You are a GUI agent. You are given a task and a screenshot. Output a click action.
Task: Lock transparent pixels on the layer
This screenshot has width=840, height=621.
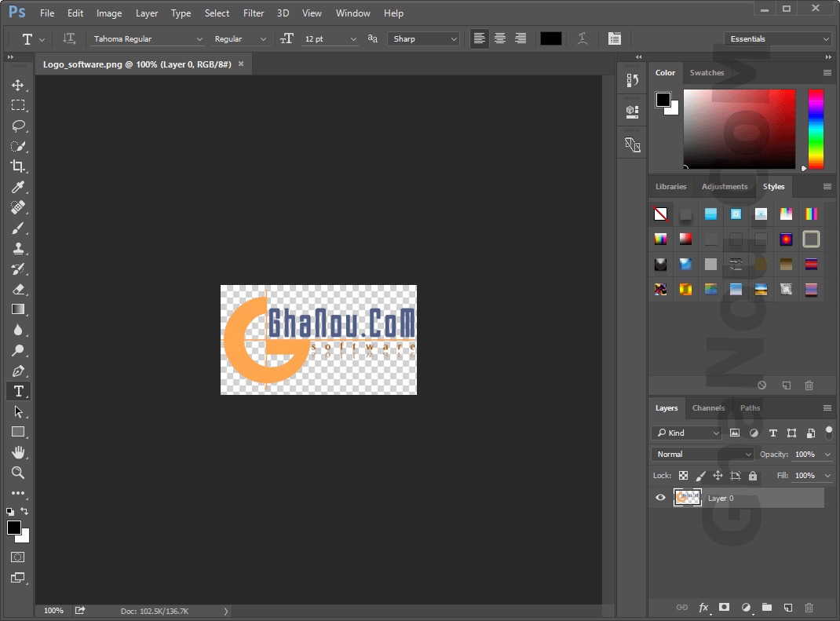coord(683,476)
